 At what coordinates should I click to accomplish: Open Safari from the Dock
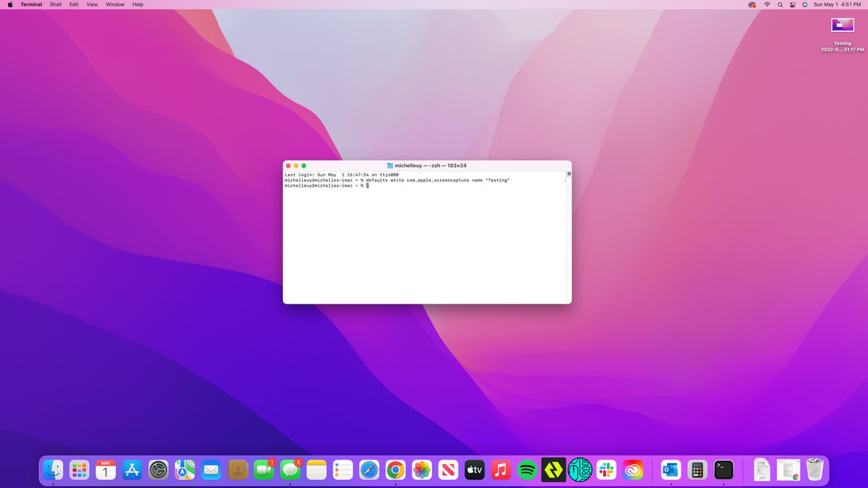369,469
